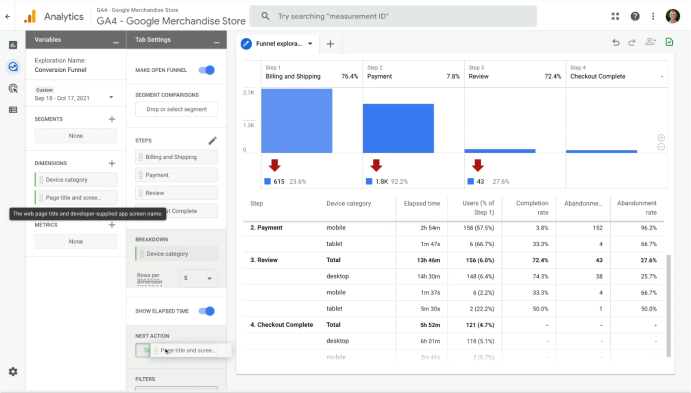The image size is (691, 393).
Task: Open the Google Analytics logo home
Action: pyautogui.click(x=30, y=17)
